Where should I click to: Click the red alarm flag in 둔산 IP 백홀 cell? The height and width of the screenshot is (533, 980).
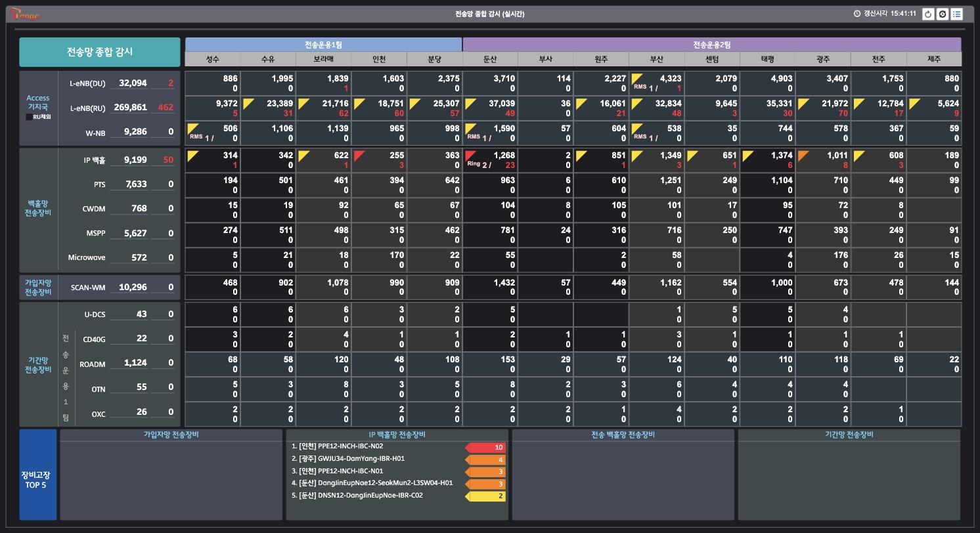tap(470, 155)
